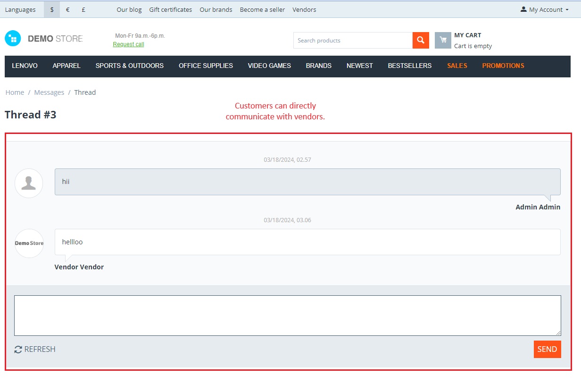This screenshot has height=392, width=581.
Task: Open the Newest menu item
Action: pyautogui.click(x=360, y=66)
